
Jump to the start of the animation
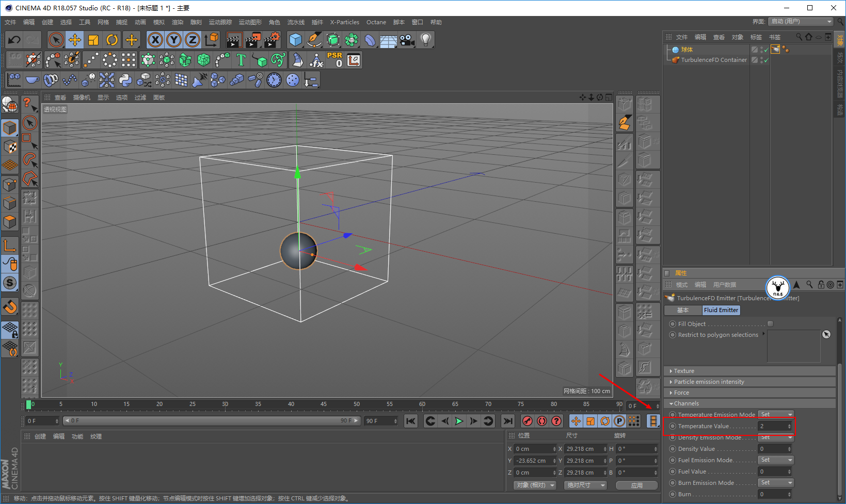[411, 421]
